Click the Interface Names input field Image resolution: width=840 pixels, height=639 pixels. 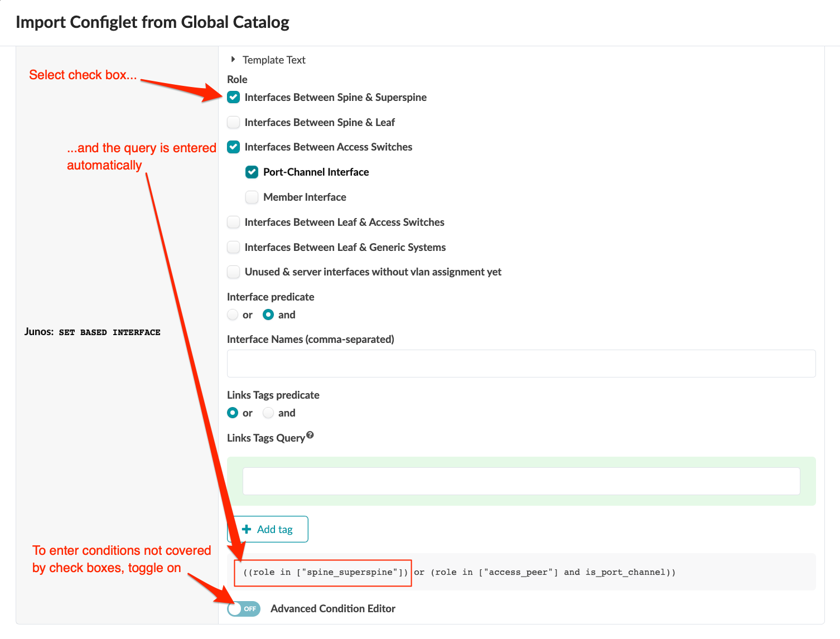[521, 364]
